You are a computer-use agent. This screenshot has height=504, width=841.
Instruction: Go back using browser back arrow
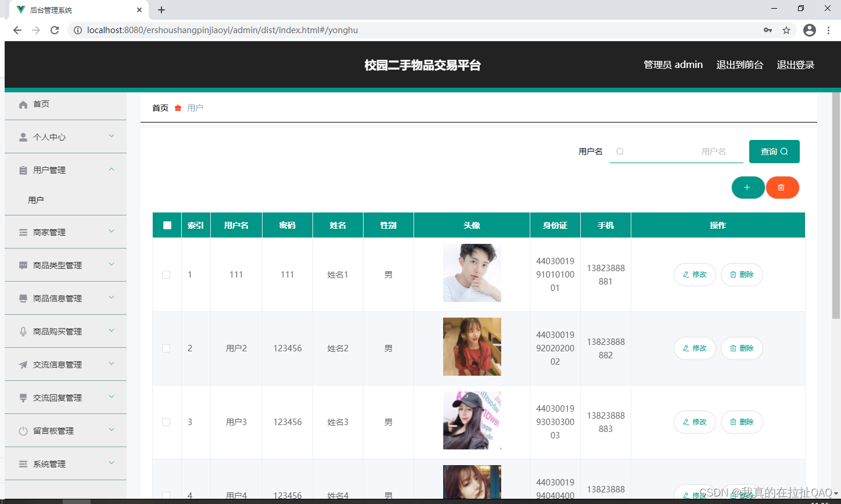(17, 30)
